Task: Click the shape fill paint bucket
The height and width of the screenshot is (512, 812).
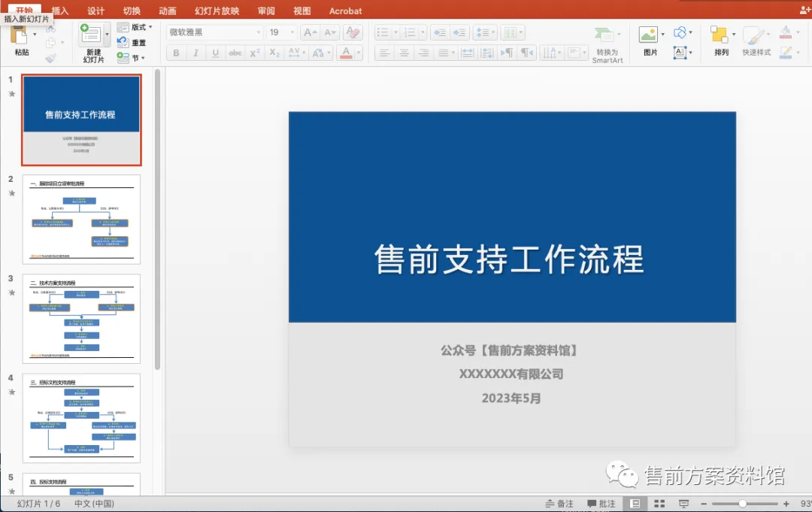Action: (786, 32)
